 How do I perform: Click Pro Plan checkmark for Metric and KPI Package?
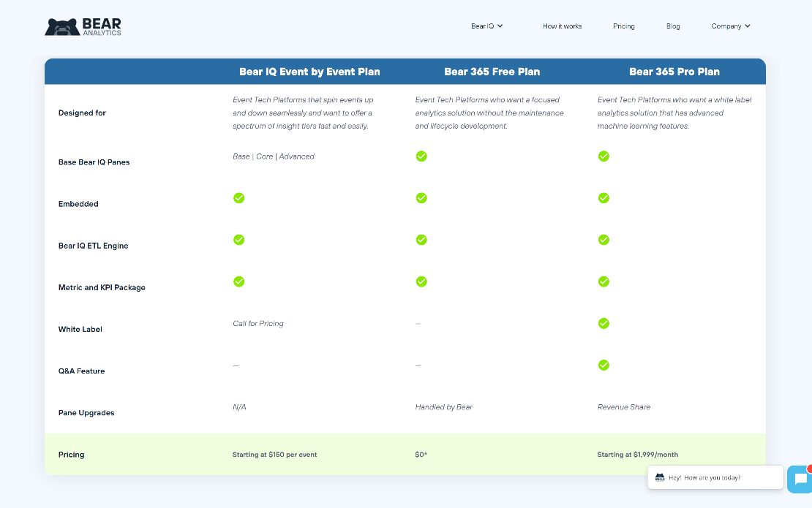[604, 281]
